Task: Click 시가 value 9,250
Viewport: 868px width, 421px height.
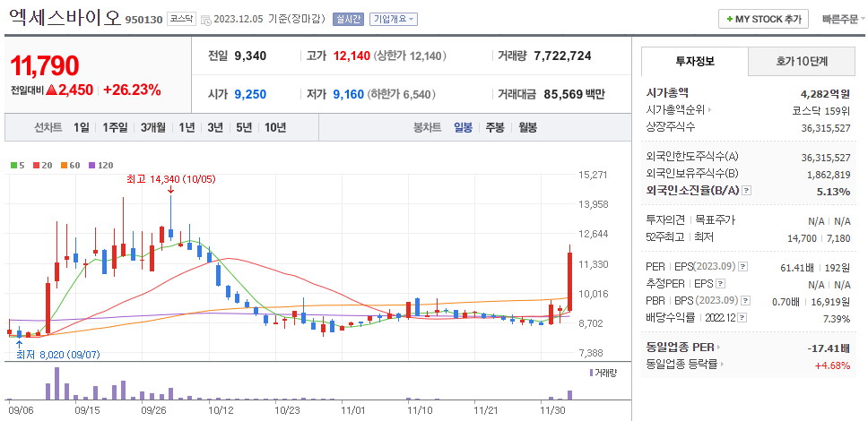Action: (x=250, y=94)
